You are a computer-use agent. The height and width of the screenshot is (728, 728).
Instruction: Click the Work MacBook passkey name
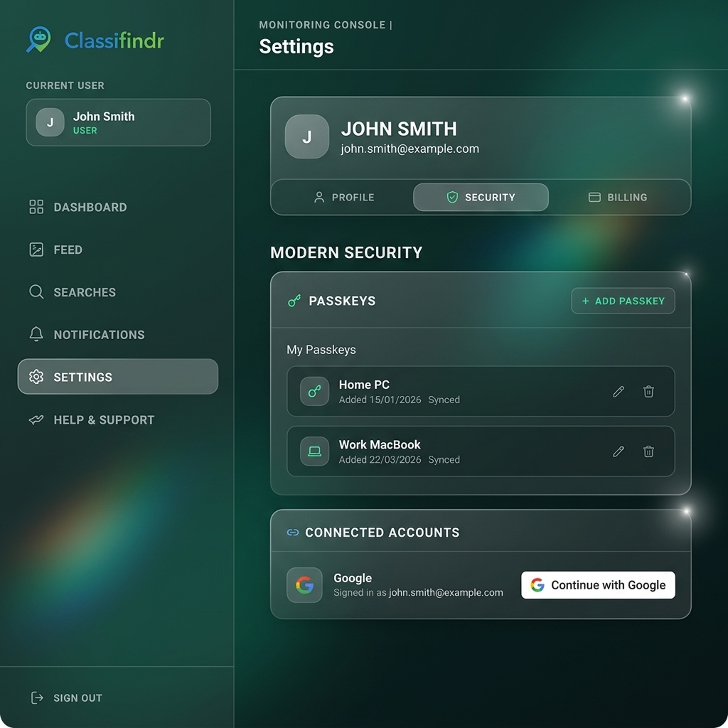[380, 444]
